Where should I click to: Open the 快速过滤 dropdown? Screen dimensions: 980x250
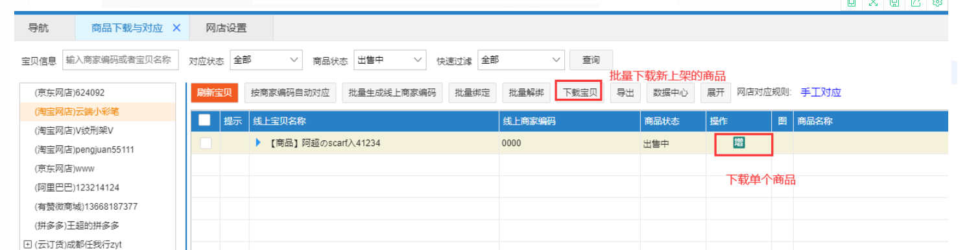coord(521,60)
